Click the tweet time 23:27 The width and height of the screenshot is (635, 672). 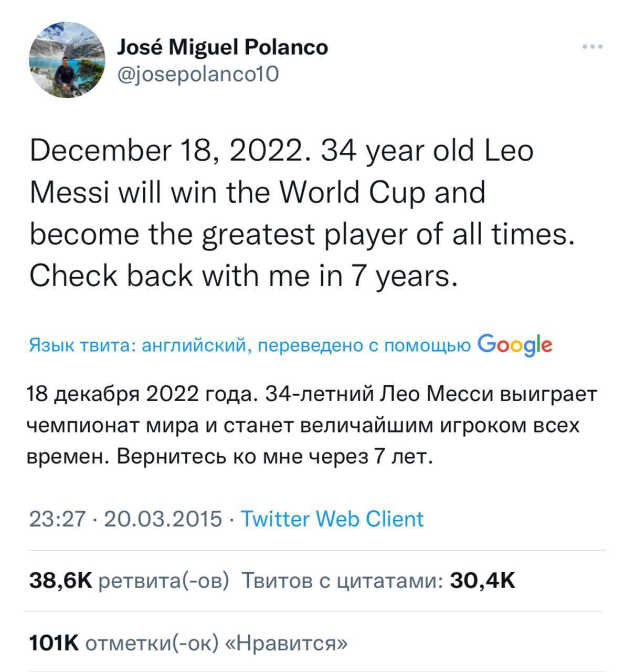click(57, 519)
